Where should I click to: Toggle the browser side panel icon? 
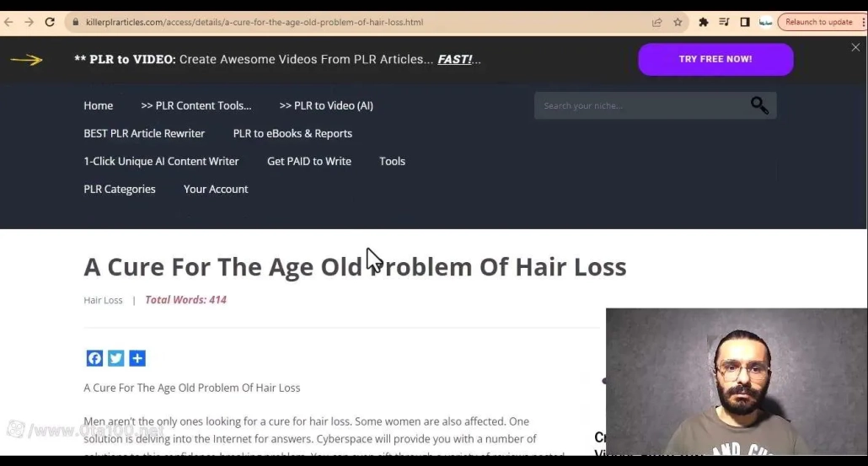pyautogui.click(x=745, y=22)
